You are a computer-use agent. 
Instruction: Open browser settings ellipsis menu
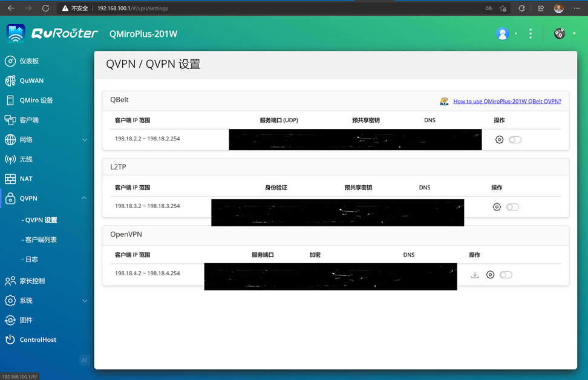(x=577, y=8)
